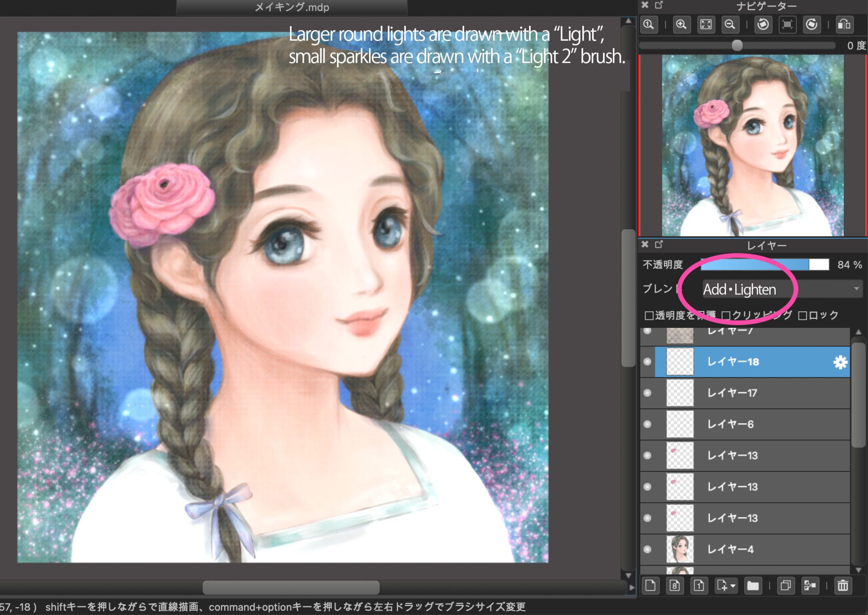
Task: Enable the クリッピング checkbox
Action: tap(726, 315)
